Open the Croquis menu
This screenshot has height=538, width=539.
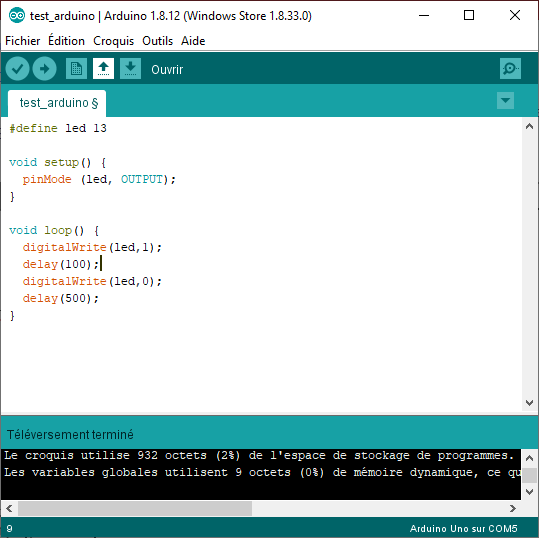click(x=113, y=41)
